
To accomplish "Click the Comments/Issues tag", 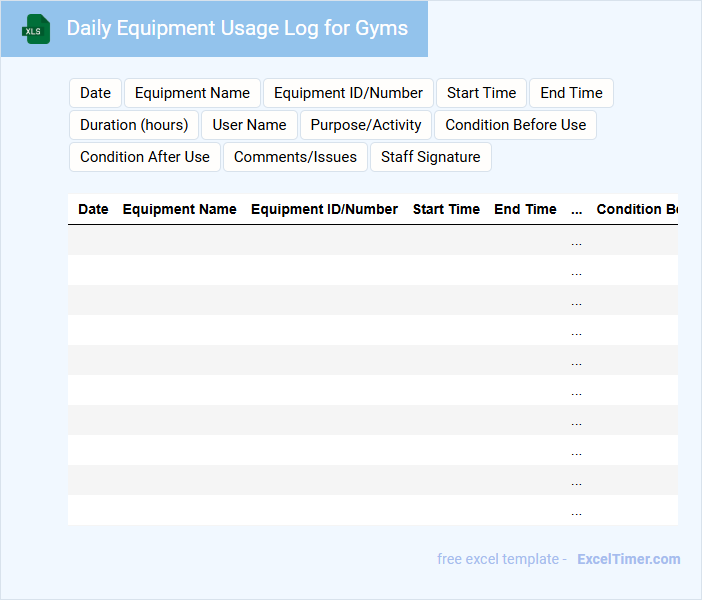I will click(295, 157).
